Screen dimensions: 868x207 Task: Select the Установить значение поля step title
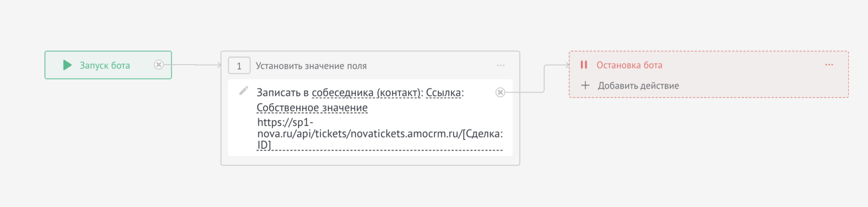(311, 66)
